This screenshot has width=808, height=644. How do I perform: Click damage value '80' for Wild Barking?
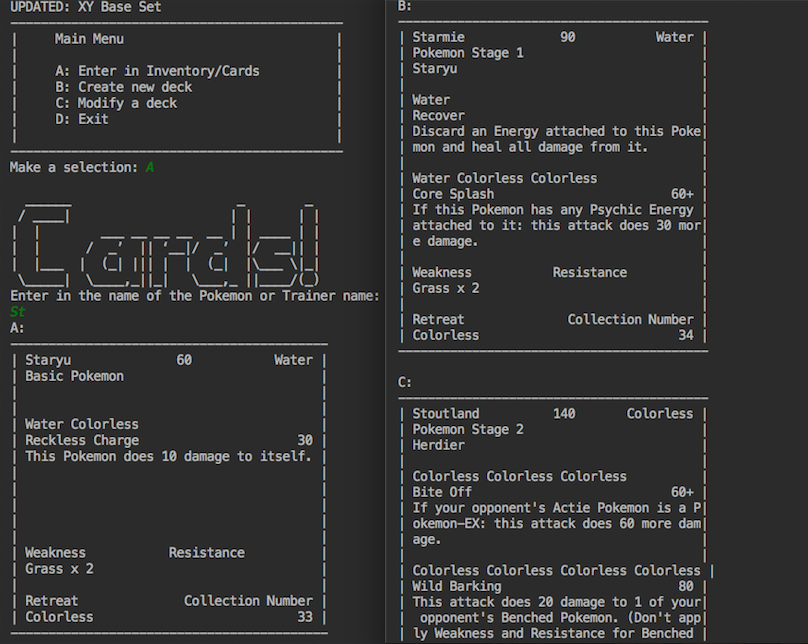coord(685,586)
